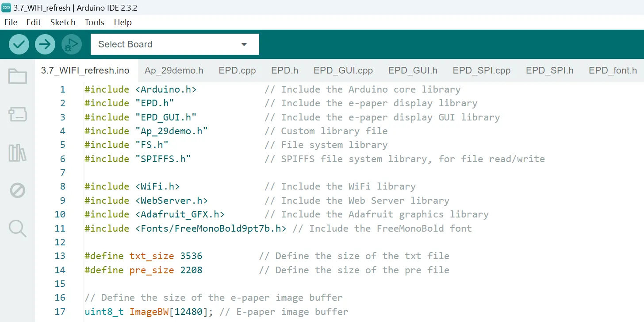Switch to the EPD_GUI.cpp tab
This screenshot has width=644, height=322.
tap(343, 70)
